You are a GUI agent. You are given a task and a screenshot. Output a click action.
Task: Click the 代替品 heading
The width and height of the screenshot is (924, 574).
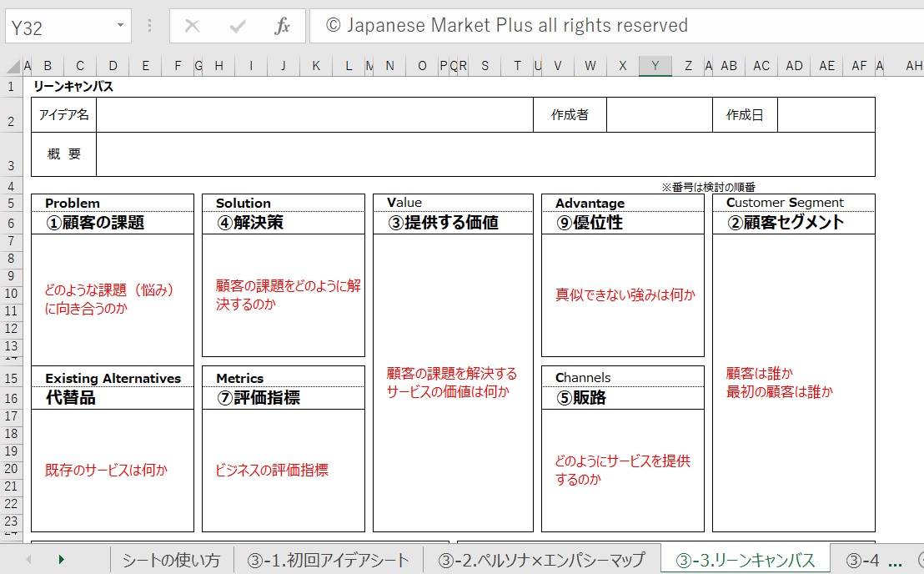71,397
